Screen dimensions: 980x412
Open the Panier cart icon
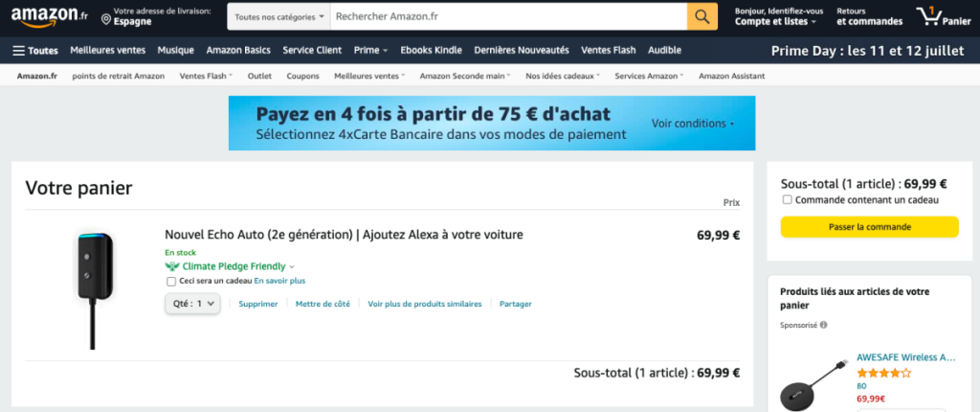pos(943,17)
